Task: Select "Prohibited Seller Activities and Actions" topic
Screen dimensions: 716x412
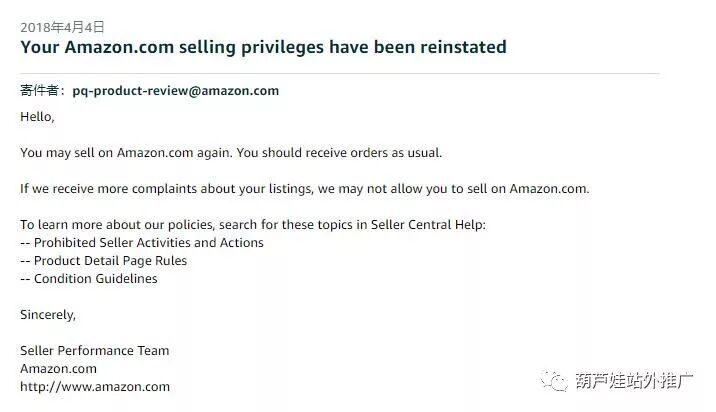Action: click(149, 243)
